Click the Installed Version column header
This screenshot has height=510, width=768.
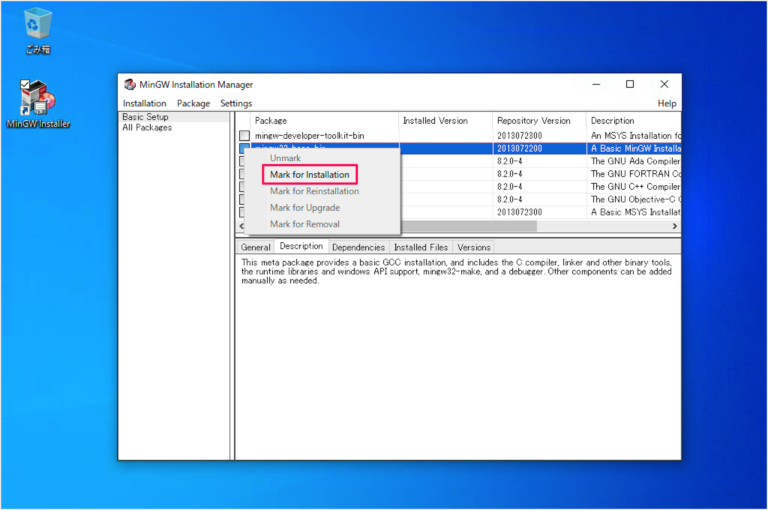click(445, 121)
